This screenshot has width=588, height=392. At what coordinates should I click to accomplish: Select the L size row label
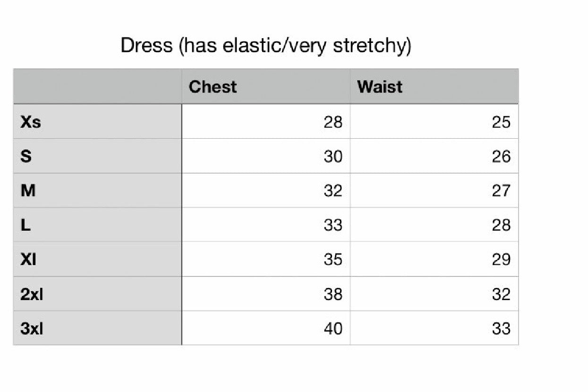pyautogui.click(x=26, y=225)
